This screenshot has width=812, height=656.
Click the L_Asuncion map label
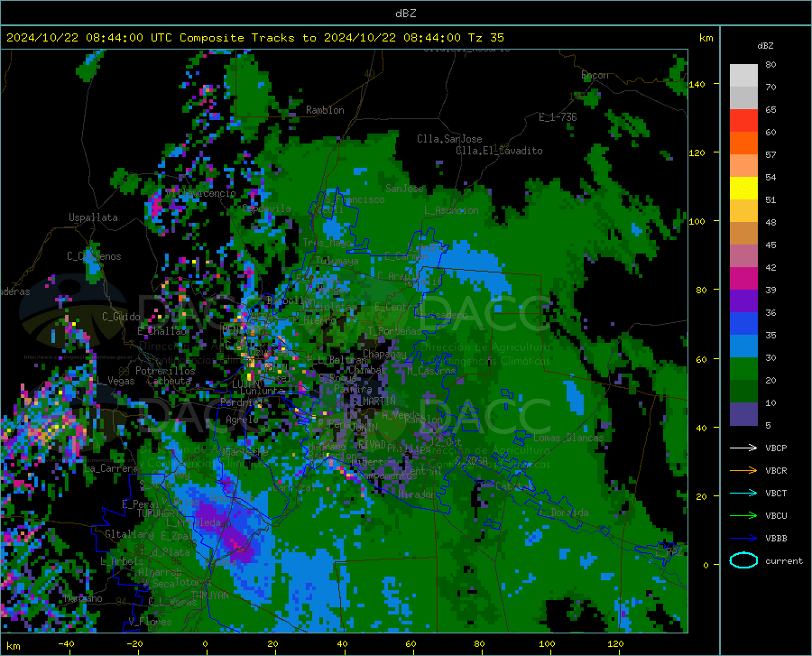coord(451,210)
